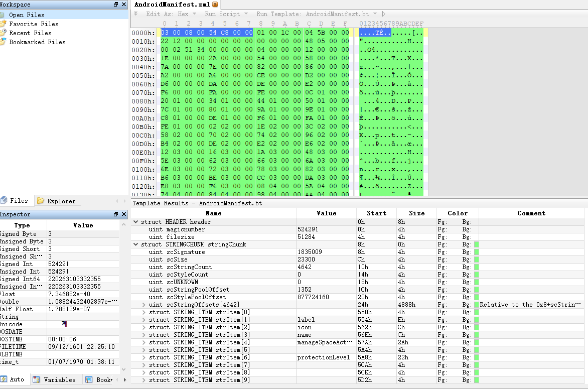Click the 0010h address row label
Image resolution: width=588 pixels, height=389 pixels.
143,41
